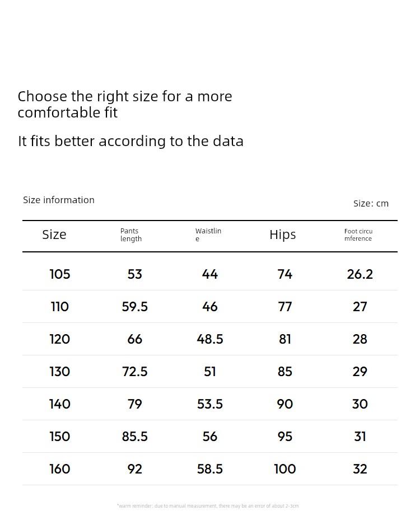
Task: Click the warm reminder footnote text
Action: 208,506
